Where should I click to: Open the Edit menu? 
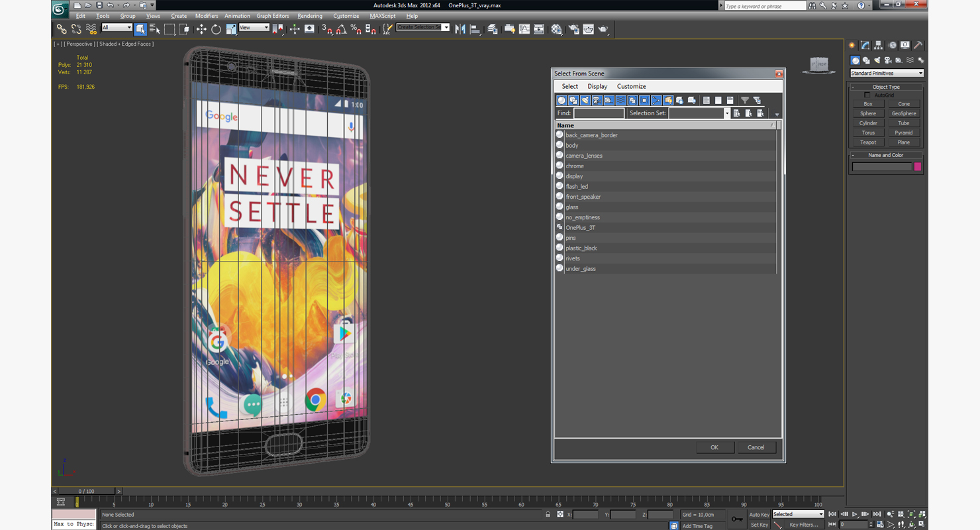point(80,16)
